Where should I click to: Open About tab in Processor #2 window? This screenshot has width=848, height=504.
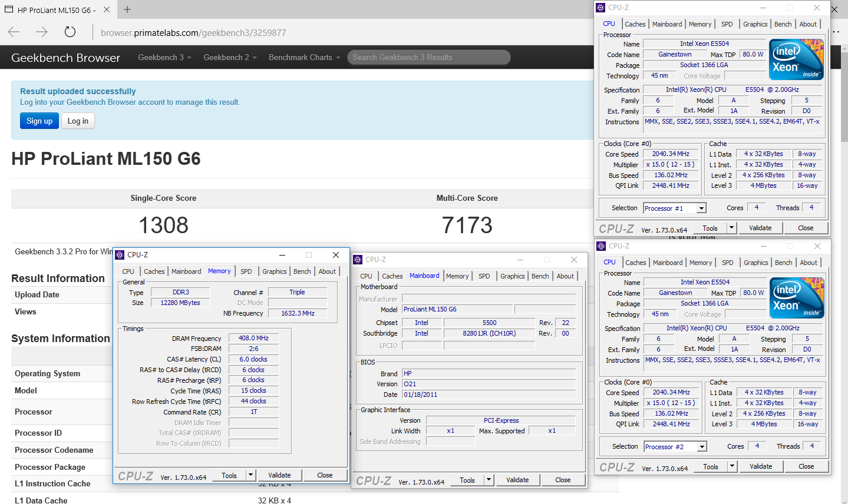(809, 263)
